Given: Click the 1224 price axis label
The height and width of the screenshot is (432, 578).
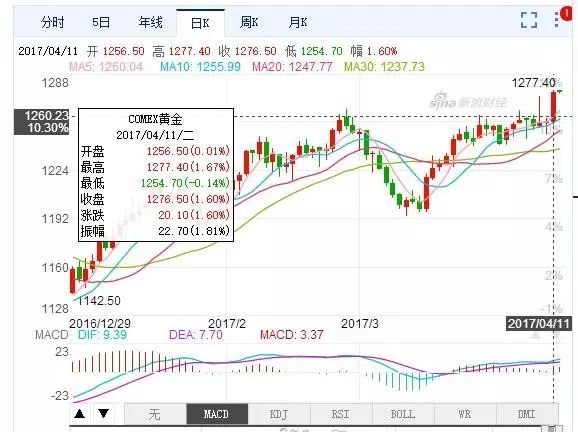Looking at the screenshot, I should click(x=55, y=171).
